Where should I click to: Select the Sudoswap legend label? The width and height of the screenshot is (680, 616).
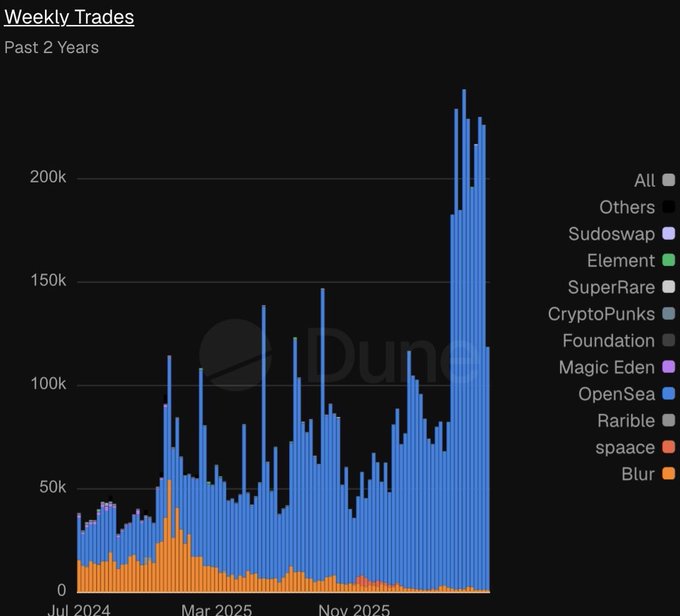611,234
